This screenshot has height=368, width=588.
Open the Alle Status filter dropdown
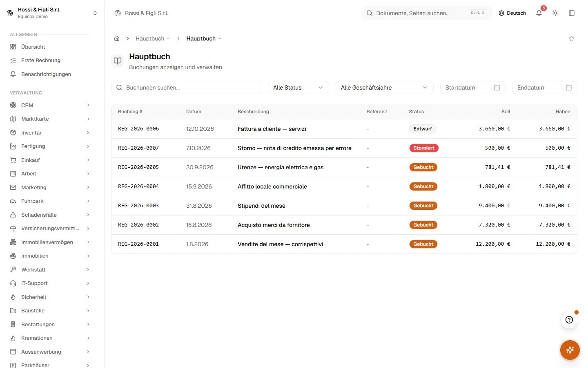pyautogui.click(x=298, y=88)
